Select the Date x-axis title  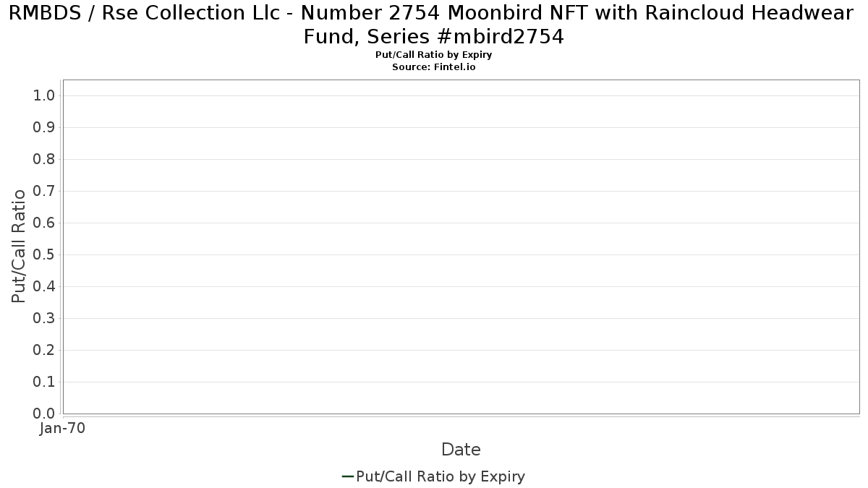pos(461,450)
